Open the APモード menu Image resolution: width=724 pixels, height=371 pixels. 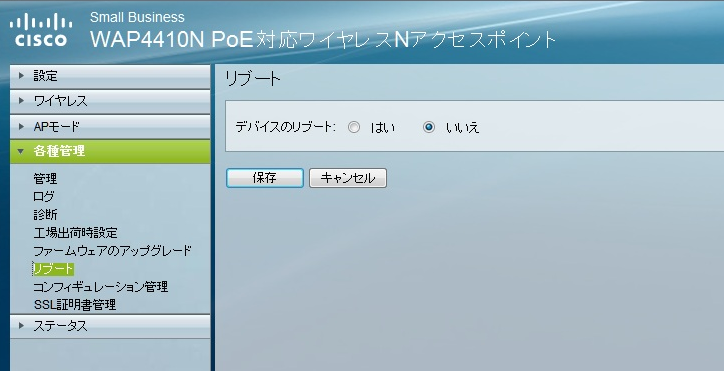pyautogui.click(x=110, y=126)
